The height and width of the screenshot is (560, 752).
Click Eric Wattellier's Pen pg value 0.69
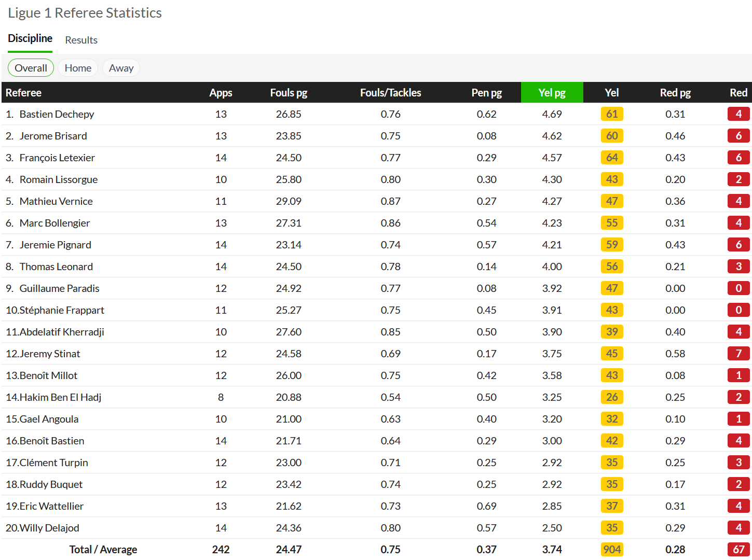(x=486, y=506)
